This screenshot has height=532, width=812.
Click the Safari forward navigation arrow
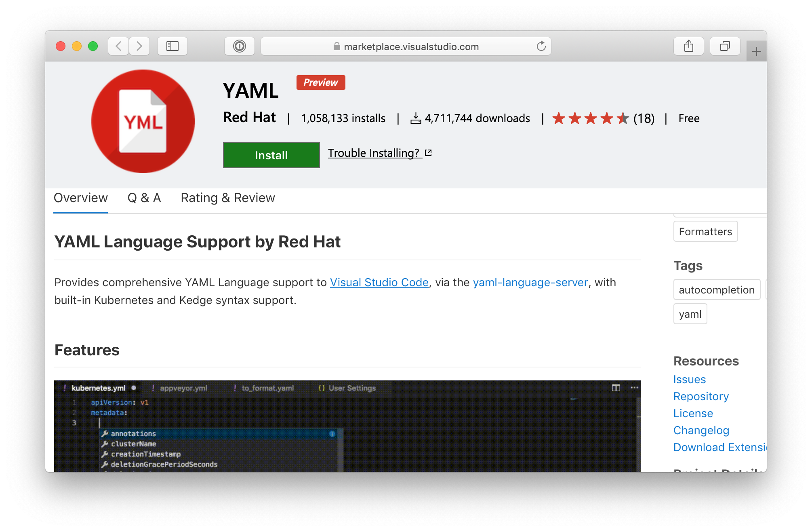(x=139, y=46)
